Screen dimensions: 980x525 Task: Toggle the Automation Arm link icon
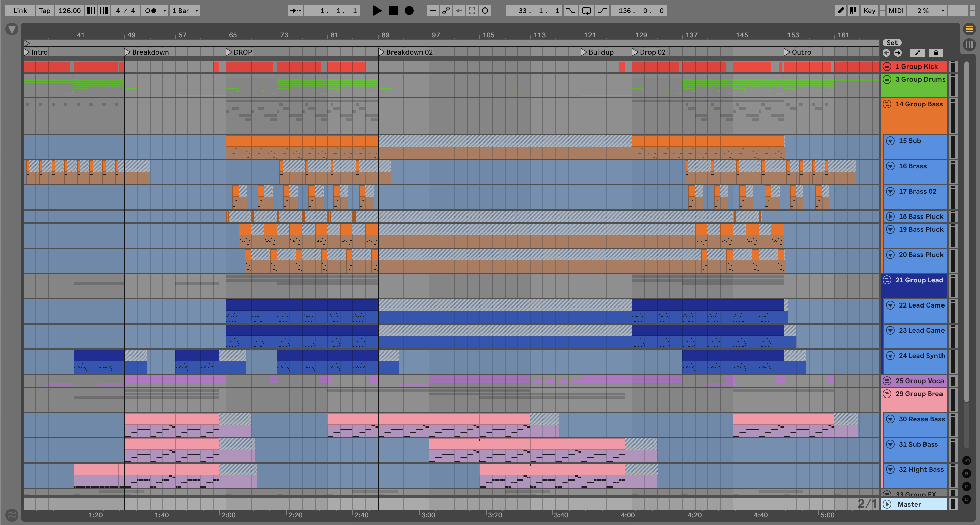446,11
